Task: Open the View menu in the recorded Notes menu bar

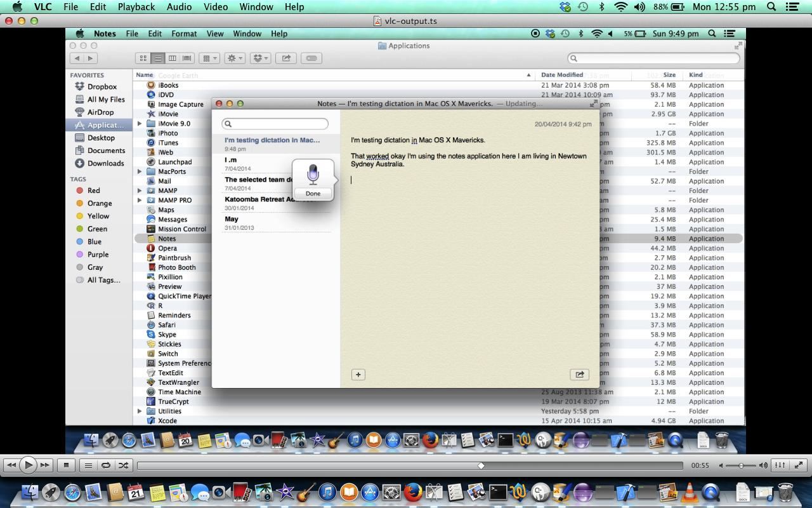Action: pyautogui.click(x=215, y=34)
